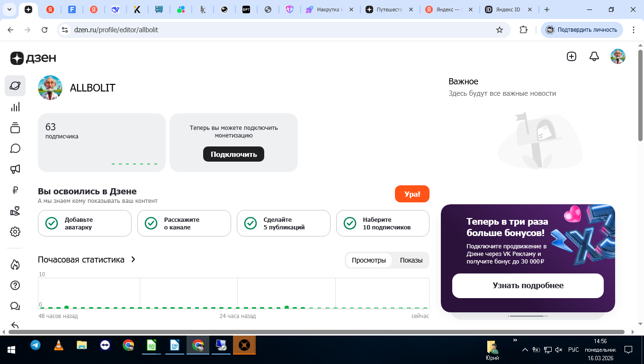Click the vertical page scrollbar
644x364 pixels.
click(x=640, y=95)
